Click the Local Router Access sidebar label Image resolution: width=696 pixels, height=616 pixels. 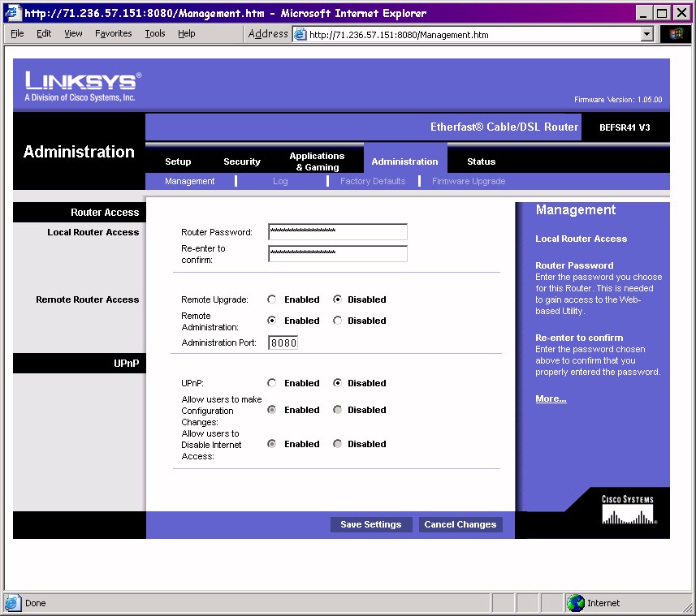click(93, 232)
